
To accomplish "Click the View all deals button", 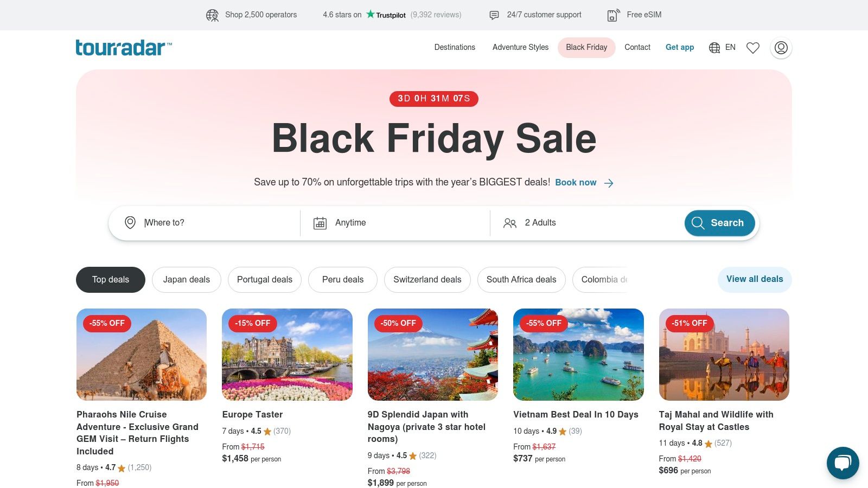I will [755, 279].
